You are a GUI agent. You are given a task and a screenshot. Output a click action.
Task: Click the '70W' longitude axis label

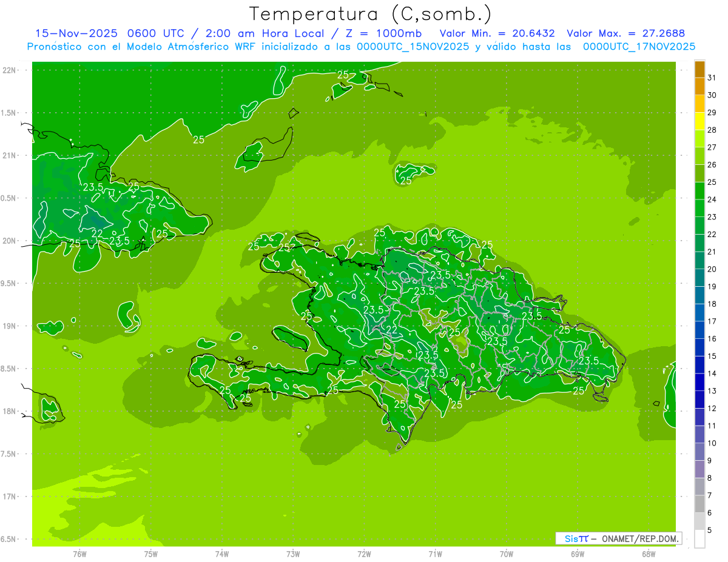507,554
